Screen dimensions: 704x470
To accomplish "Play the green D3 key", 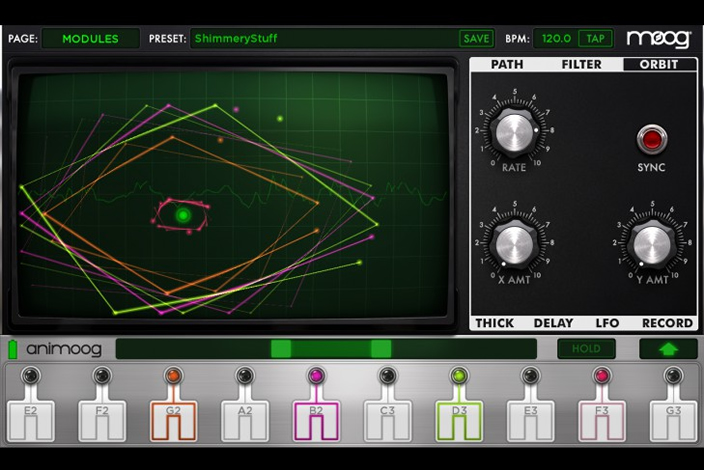I will [x=459, y=421].
